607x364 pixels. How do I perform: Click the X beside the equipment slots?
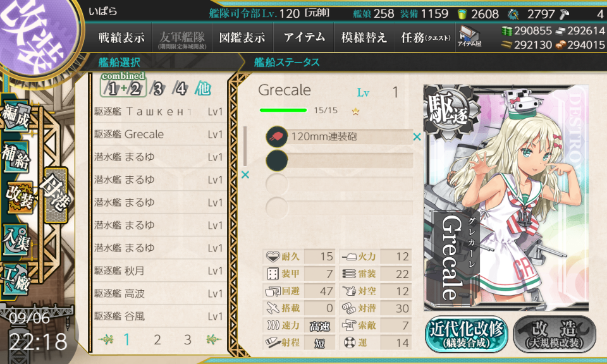tap(245, 175)
